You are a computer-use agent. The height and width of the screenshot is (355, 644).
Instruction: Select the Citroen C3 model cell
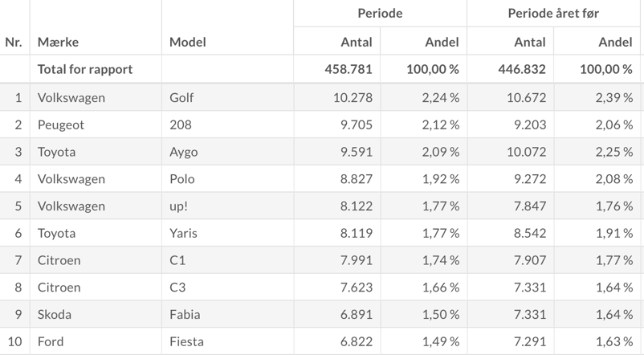tap(177, 288)
